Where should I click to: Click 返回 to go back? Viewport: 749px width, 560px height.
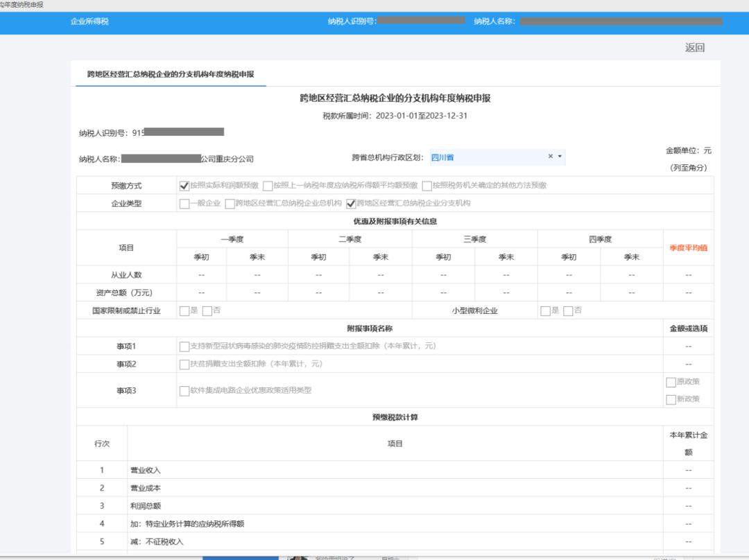point(694,48)
